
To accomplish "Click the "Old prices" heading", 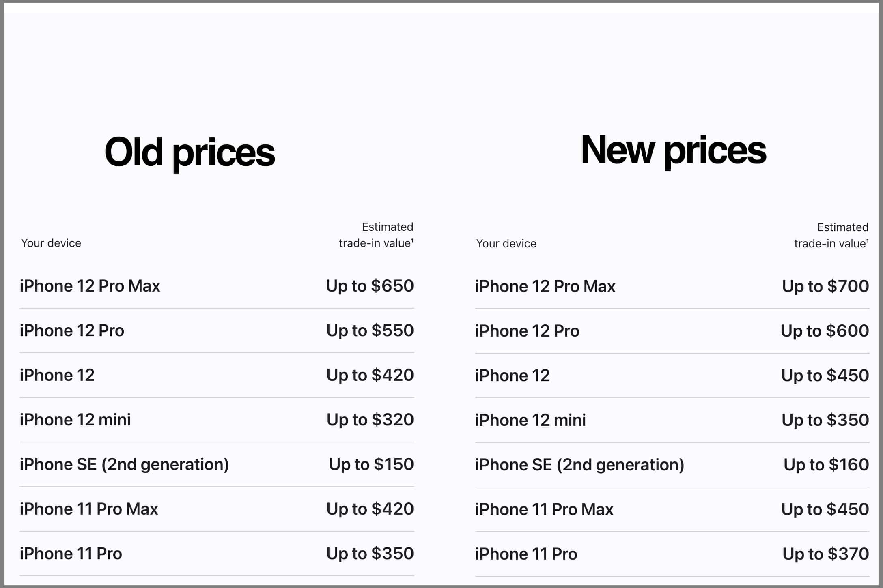I will (190, 152).
